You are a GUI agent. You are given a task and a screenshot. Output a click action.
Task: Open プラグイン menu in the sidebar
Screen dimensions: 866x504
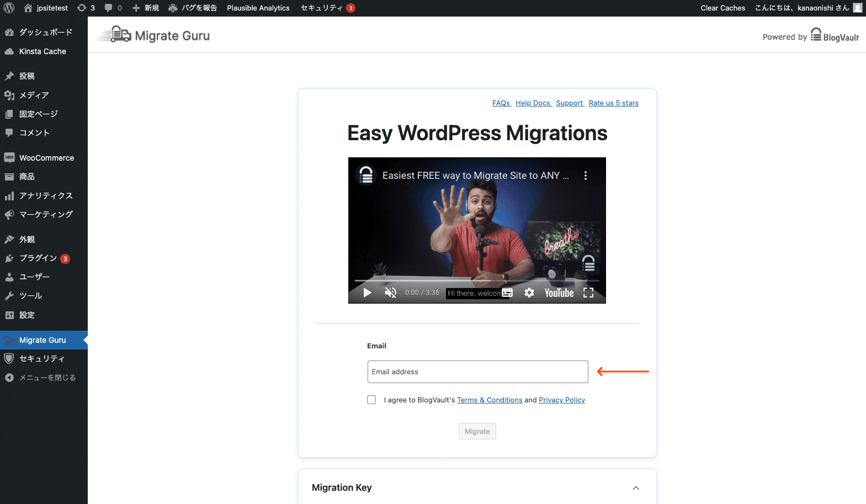coord(38,258)
